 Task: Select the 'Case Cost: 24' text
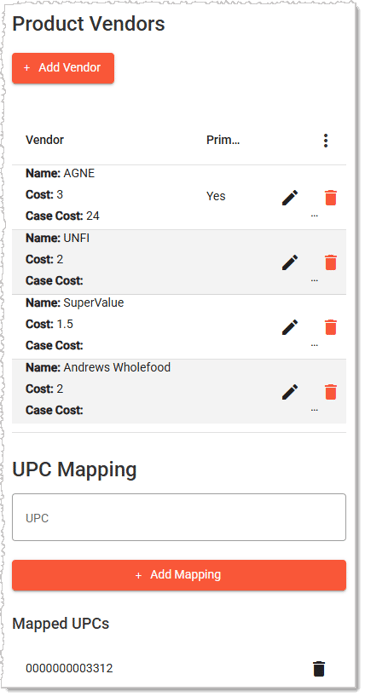(x=63, y=216)
